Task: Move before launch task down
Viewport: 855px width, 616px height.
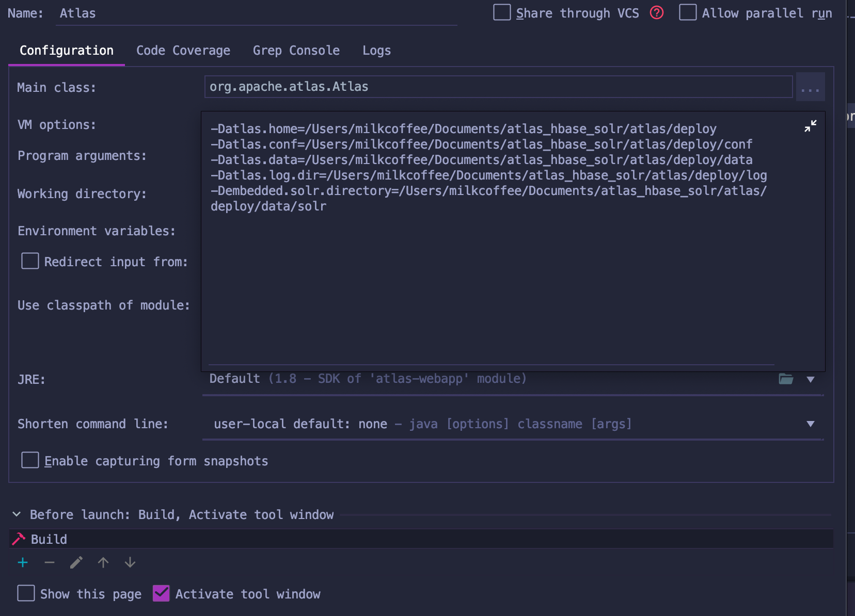Action: [x=130, y=562]
